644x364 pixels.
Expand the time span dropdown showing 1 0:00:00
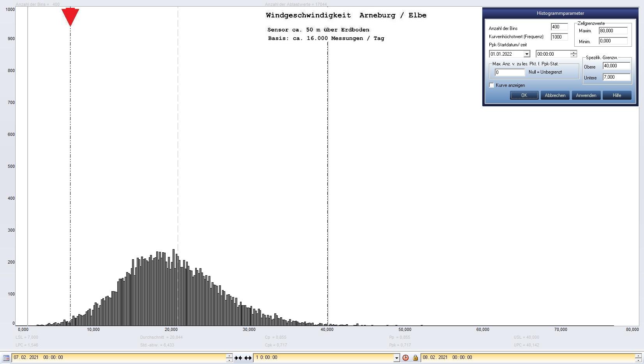pyautogui.click(x=397, y=358)
